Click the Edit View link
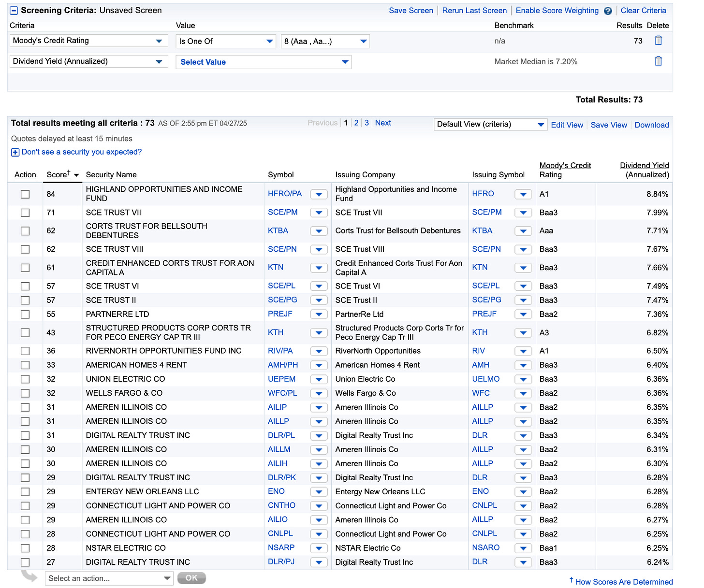The image size is (704, 588). pyautogui.click(x=567, y=125)
